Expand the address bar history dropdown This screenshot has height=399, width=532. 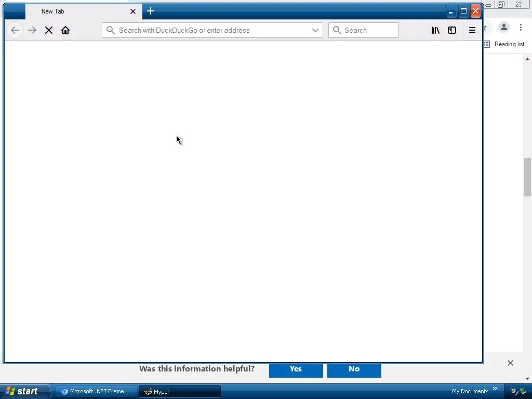point(315,30)
